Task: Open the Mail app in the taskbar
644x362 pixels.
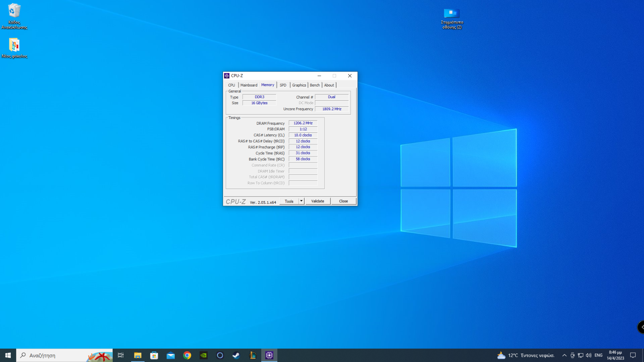Action: [171, 355]
